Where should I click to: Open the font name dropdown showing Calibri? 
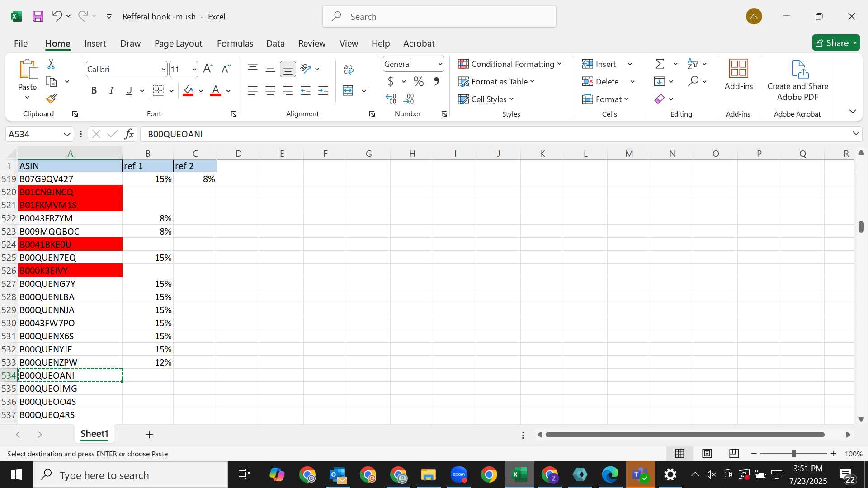click(164, 70)
